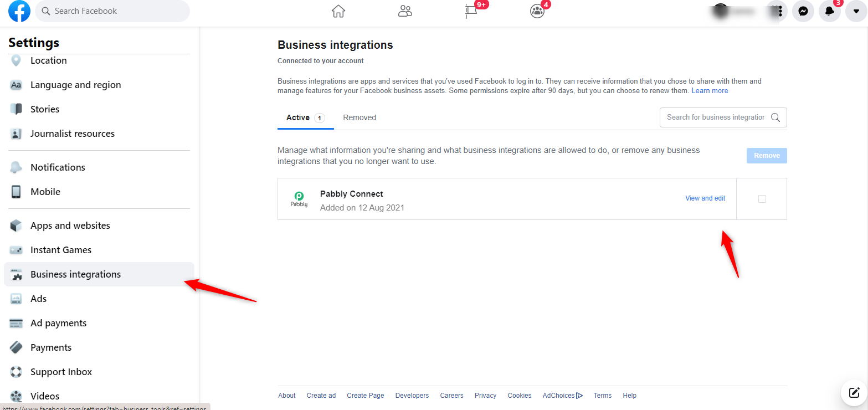Image resolution: width=868 pixels, height=410 pixels.
Task: Select the Active tab
Action: (x=298, y=117)
